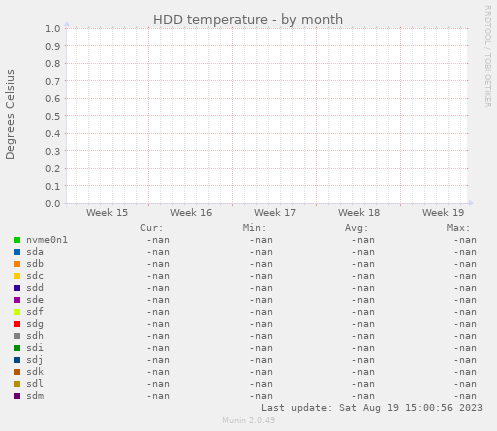Select the sdc legend label

click(x=35, y=276)
